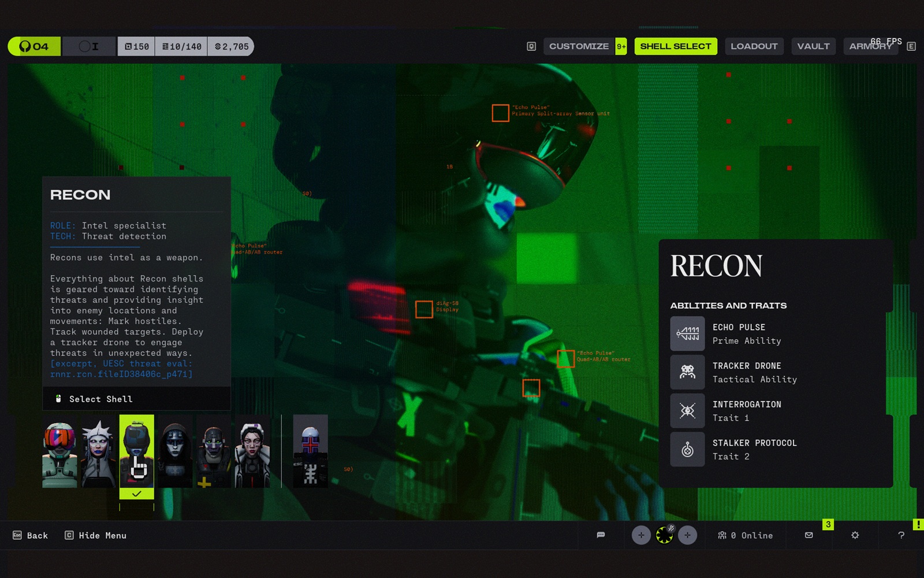Click the Select Shell button

(100, 399)
